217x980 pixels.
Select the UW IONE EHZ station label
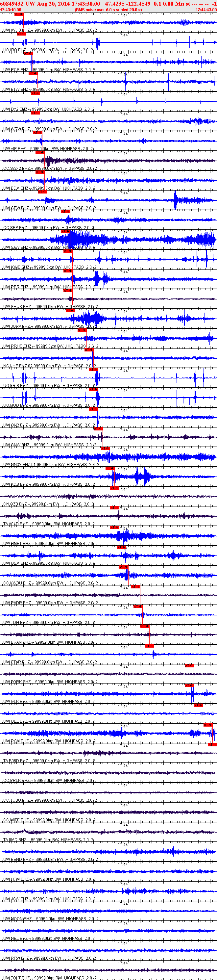coord(17,268)
